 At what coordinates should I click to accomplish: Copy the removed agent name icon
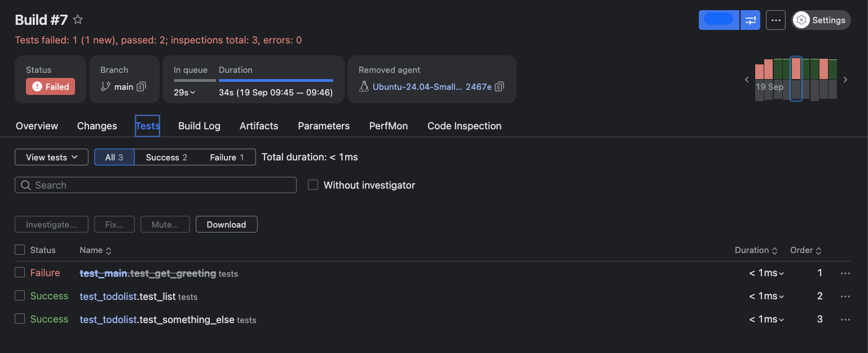[499, 86]
